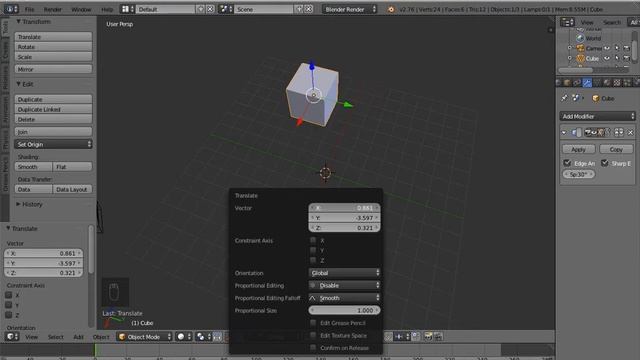Select the Cube mesh icon in outliner
Screen dimensions: 640x360
(x=580, y=58)
